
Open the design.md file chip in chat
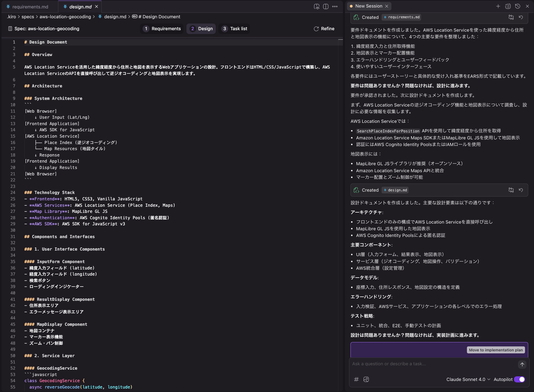[395, 190]
